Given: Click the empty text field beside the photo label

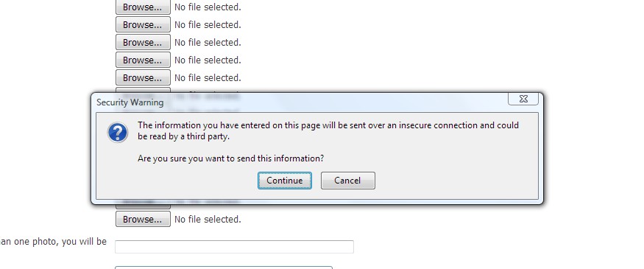Looking at the screenshot, I should [x=234, y=247].
